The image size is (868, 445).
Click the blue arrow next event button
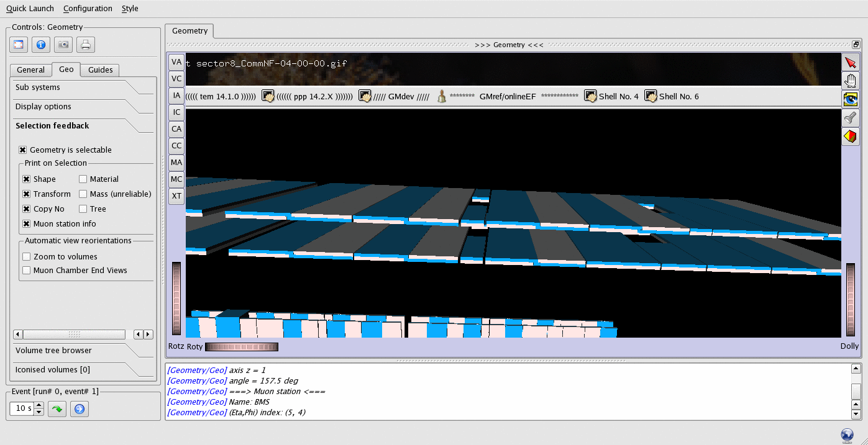[80, 408]
